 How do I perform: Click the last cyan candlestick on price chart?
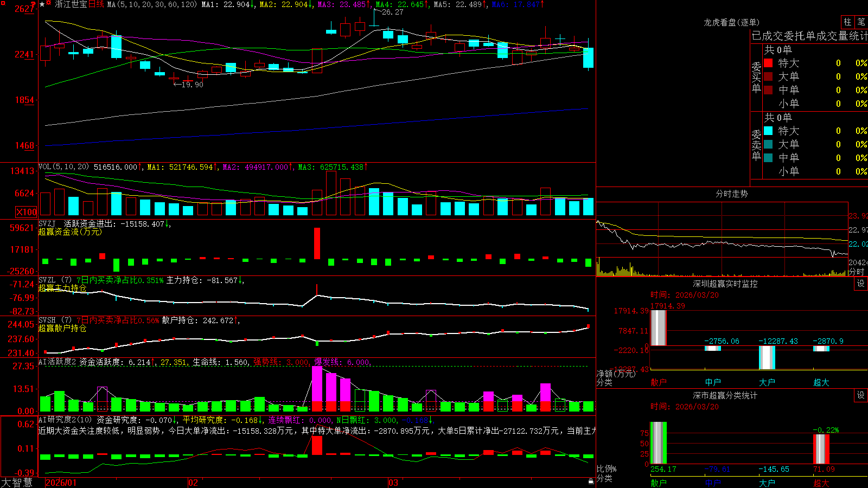point(588,57)
